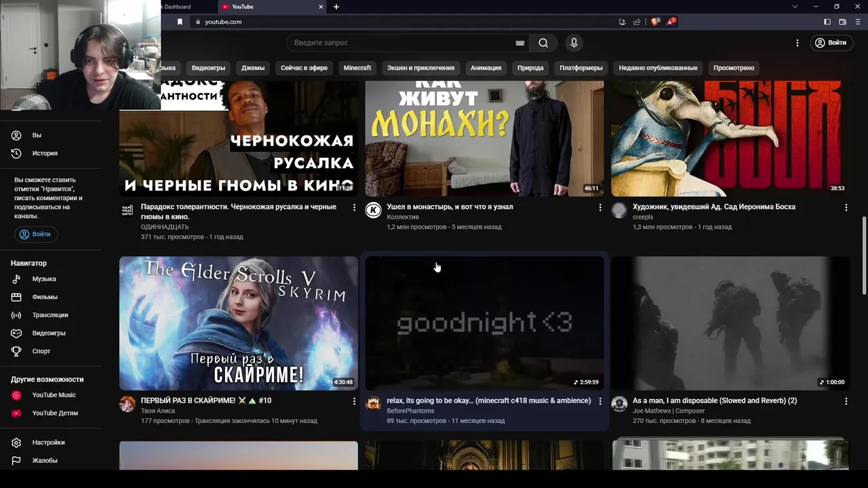The height and width of the screenshot is (488, 868).
Task: Open Joe Mathews channel avatar
Action: (619, 404)
